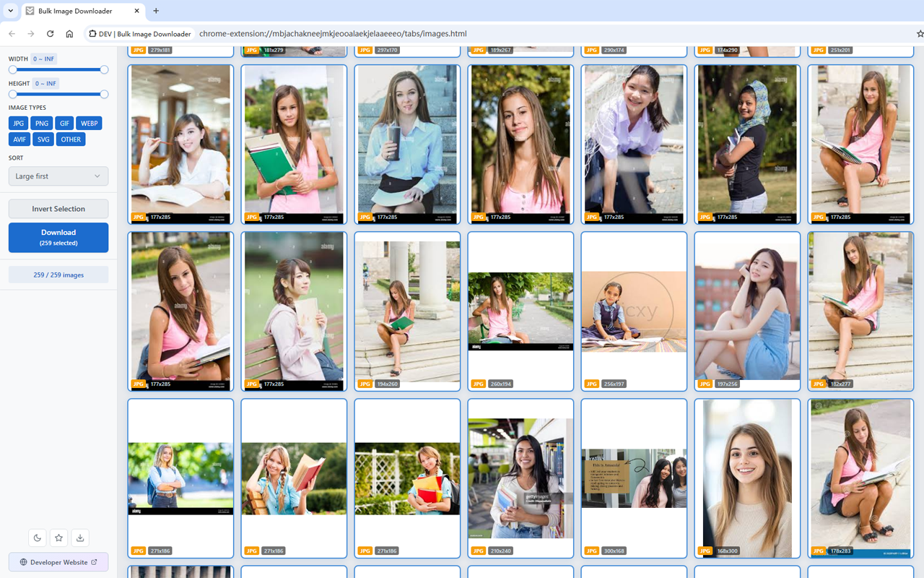Reload the extension page
Viewport: 924px width, 578px height.
point(50,34)
